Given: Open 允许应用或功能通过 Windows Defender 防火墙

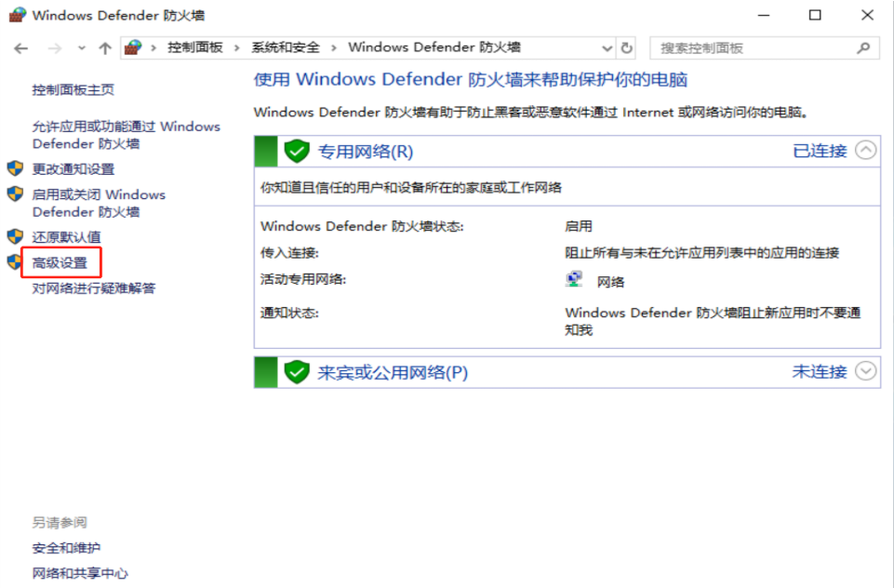Looking at the screenshot, I should (126, 135).
